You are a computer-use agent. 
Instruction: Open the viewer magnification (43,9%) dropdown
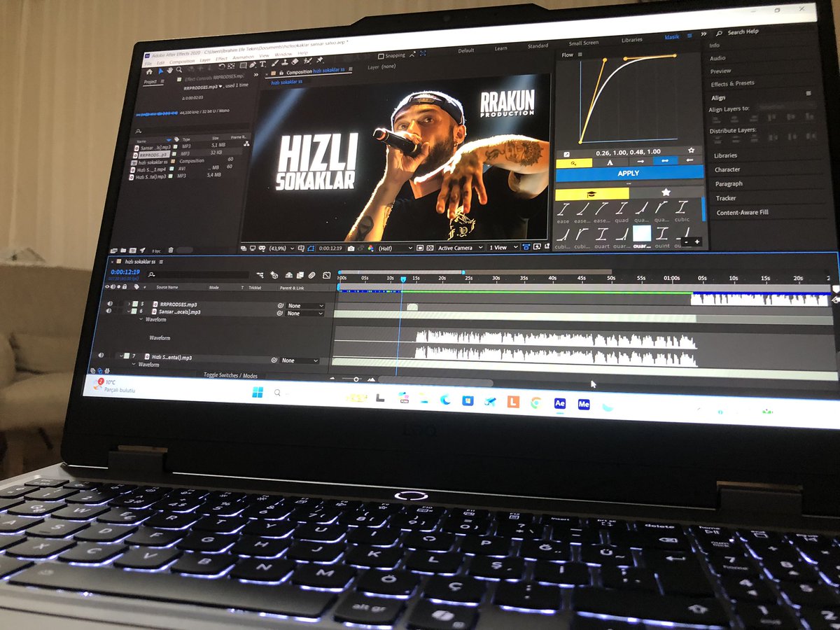tap(281, 248)
